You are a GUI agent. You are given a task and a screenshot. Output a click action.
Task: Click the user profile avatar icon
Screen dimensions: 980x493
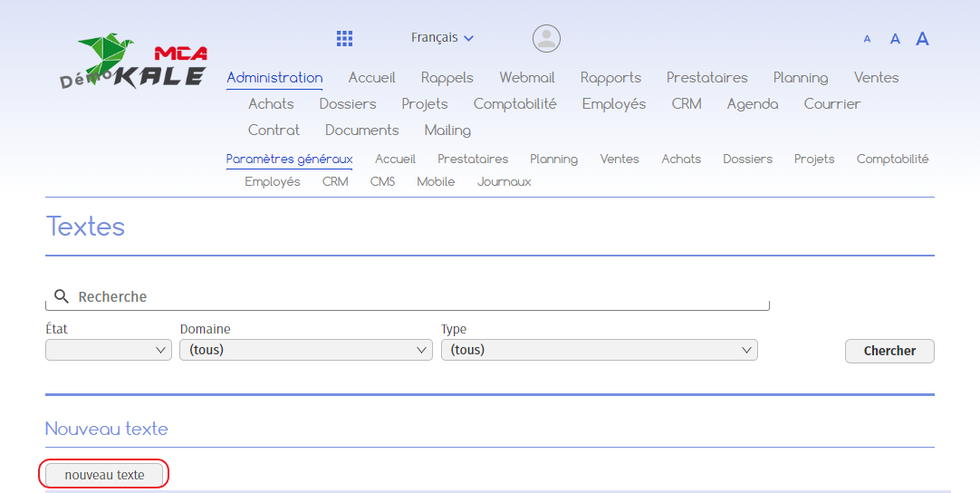coord(546,38)
